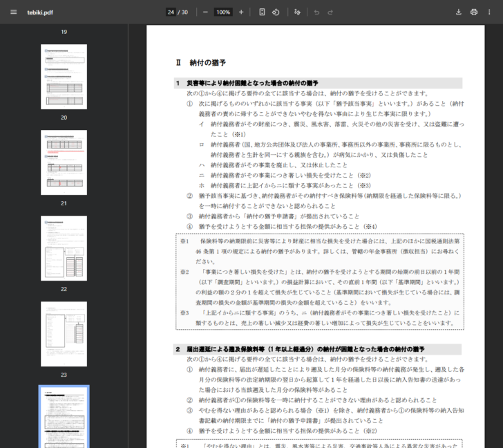Viewport: 503px width, 448px height.
Task: Click the total pages text '/ 30'
Action: coord(183,12)
